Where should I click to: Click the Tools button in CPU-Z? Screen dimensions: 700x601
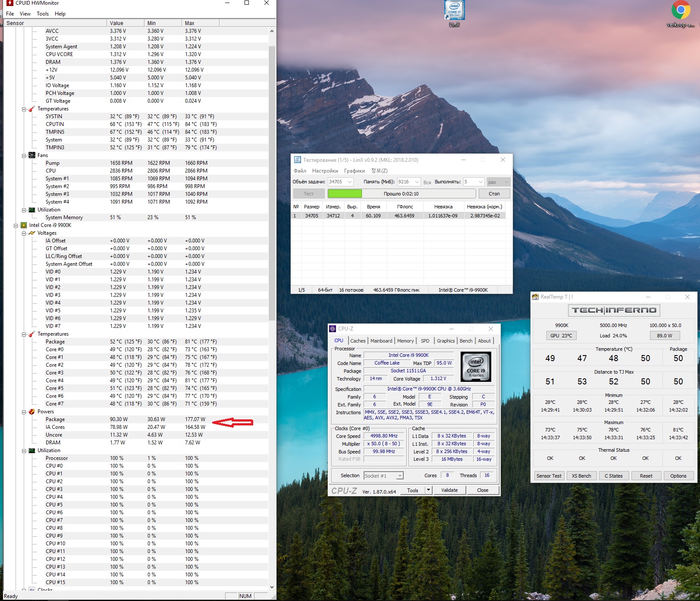tap(413, 490)
